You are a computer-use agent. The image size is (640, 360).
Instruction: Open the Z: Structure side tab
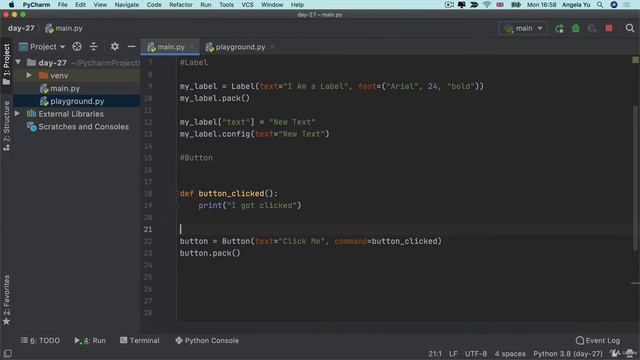tap(6, 126)
